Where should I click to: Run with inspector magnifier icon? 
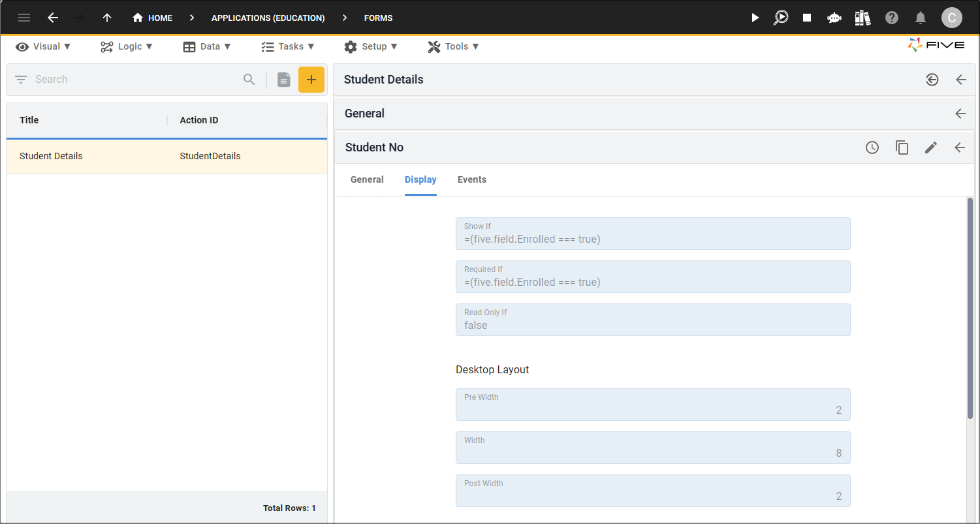pos(780,18)
